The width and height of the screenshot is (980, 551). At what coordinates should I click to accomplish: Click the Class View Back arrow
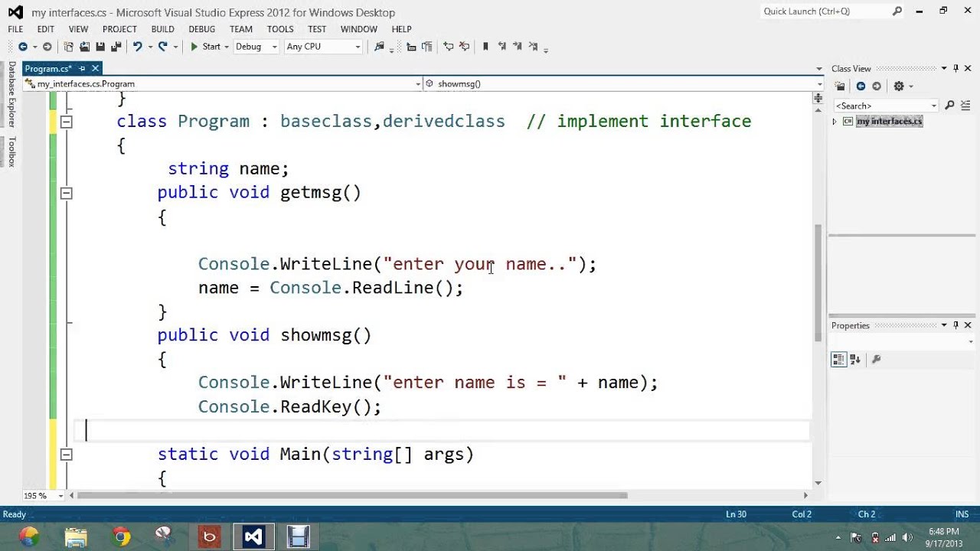tap(861, 86)
